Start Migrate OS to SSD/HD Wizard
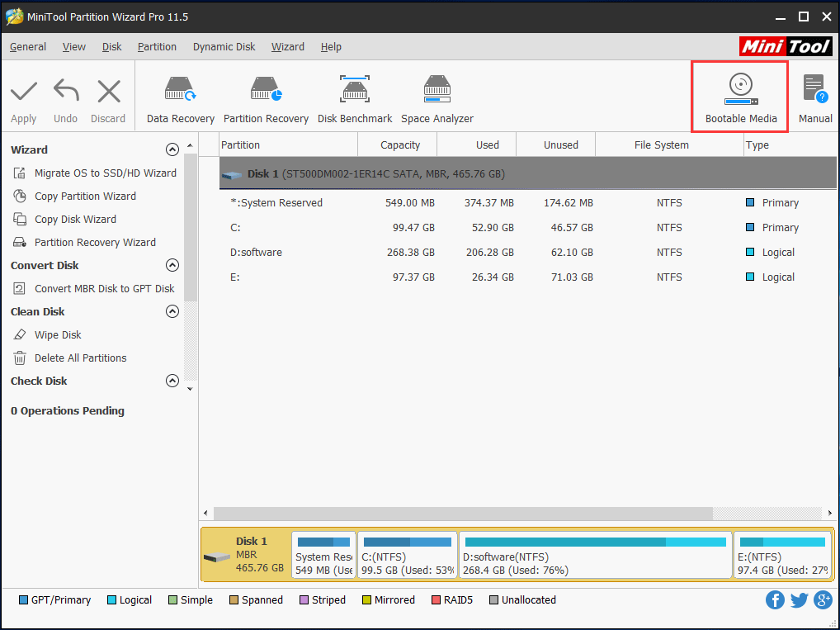This screenshot has height=630, width=840. [106, 173]
